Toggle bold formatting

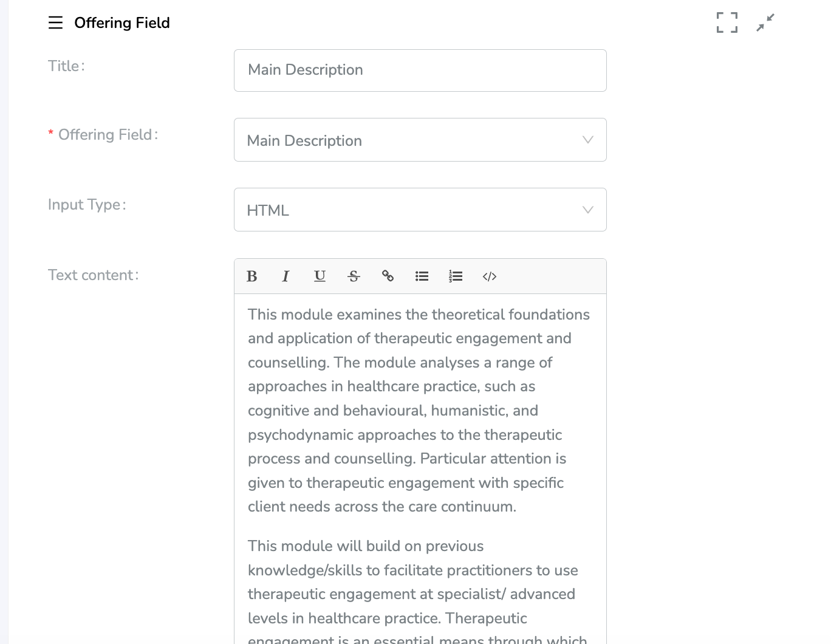252,276
